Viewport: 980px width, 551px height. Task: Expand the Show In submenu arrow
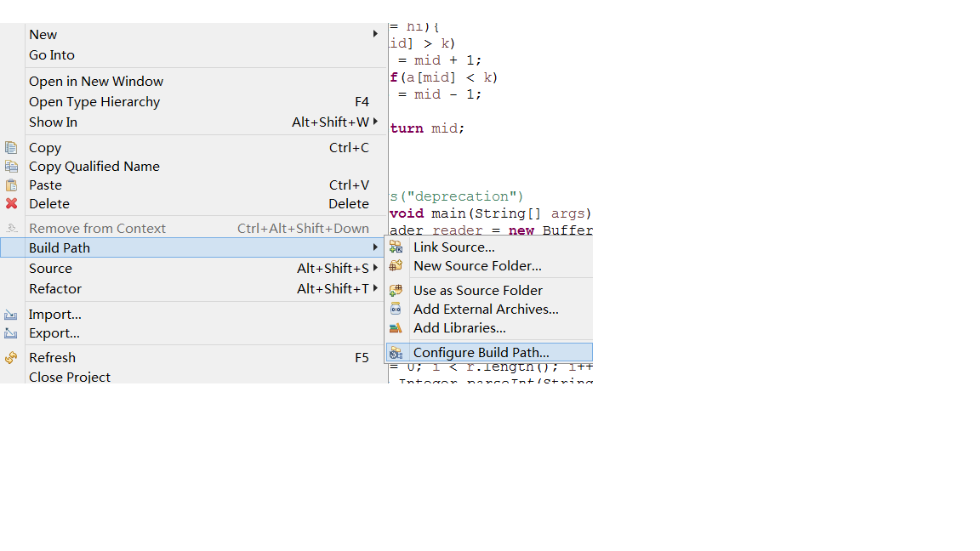(375, 122)
